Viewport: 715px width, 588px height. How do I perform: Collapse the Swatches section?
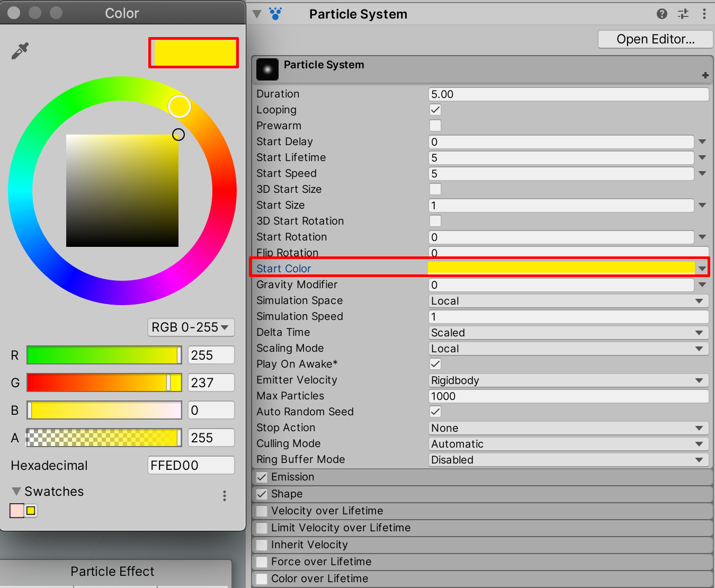pos(16,492)
